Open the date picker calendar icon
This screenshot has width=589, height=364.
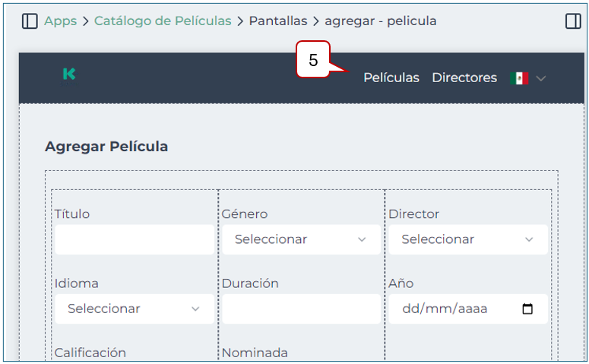click(x=528, y=309)
